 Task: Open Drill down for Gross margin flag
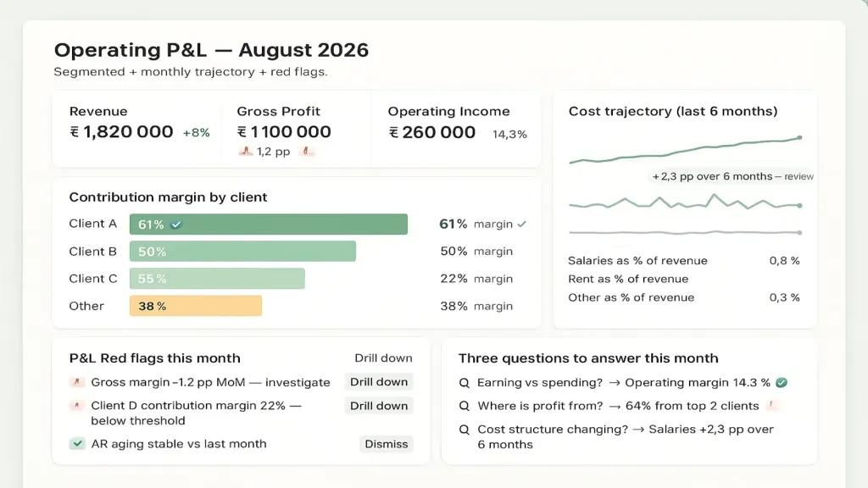[379, 382]
